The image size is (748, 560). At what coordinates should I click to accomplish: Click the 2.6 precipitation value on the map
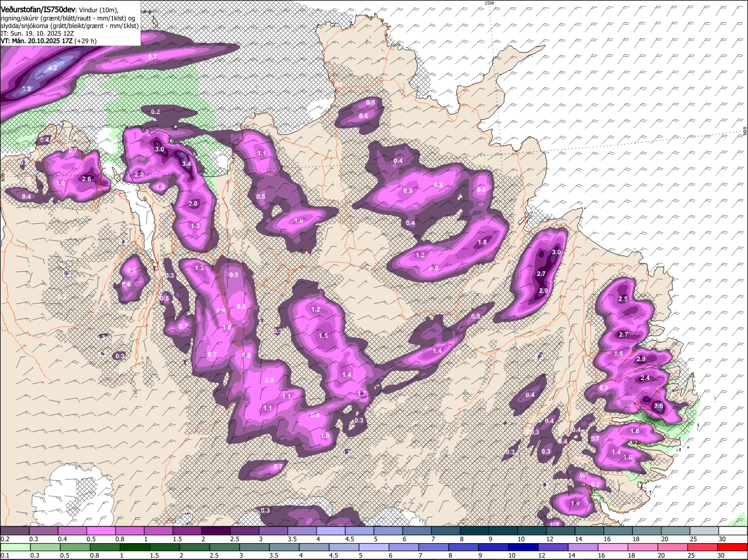coord(87,179)
